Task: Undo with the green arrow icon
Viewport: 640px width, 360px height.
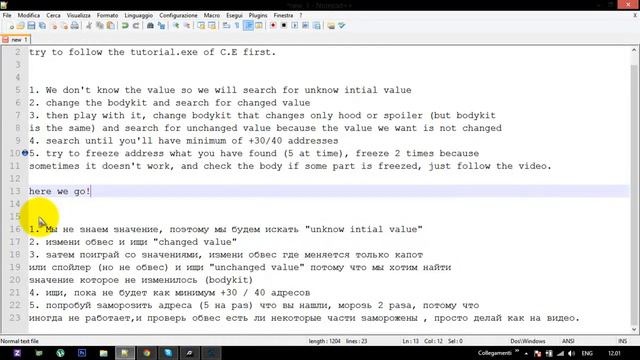Action: pos(125,26)
